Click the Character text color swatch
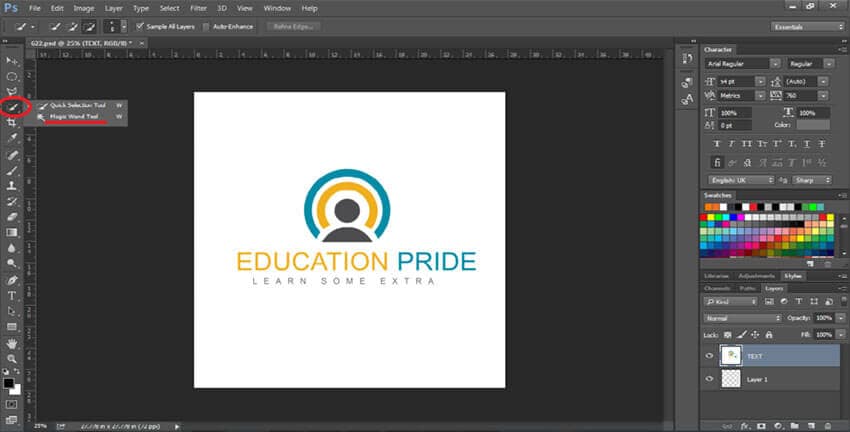This screenshot has width=850, height=432. point(813,125)
